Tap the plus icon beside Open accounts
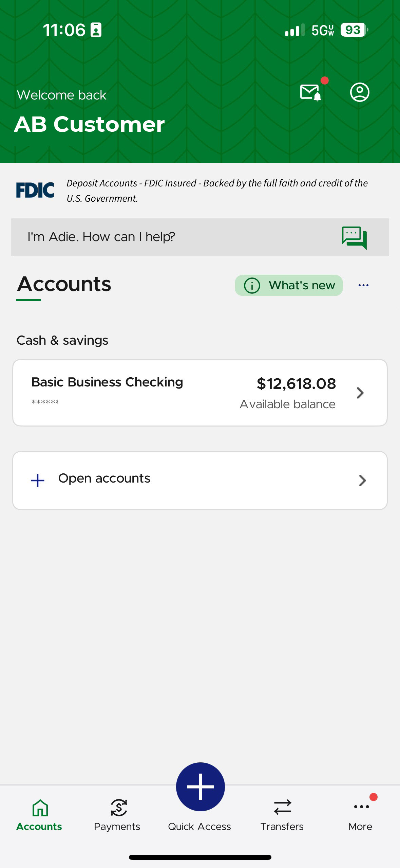 click(x=38, y=481)
